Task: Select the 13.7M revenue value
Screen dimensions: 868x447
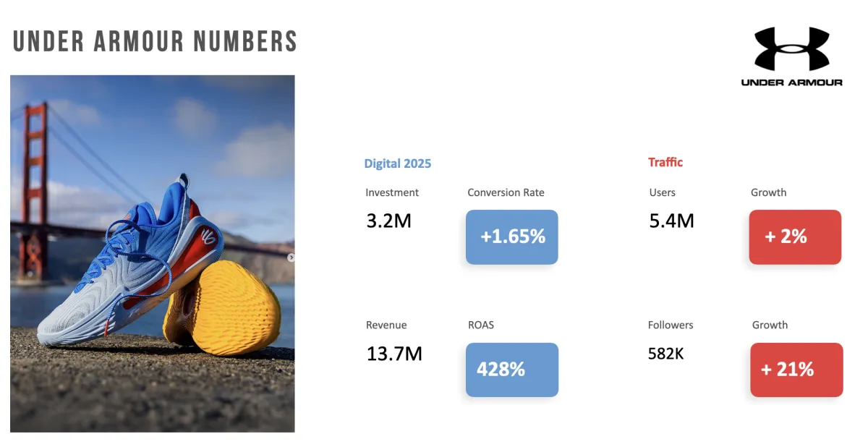Action: tap(394, 354)
